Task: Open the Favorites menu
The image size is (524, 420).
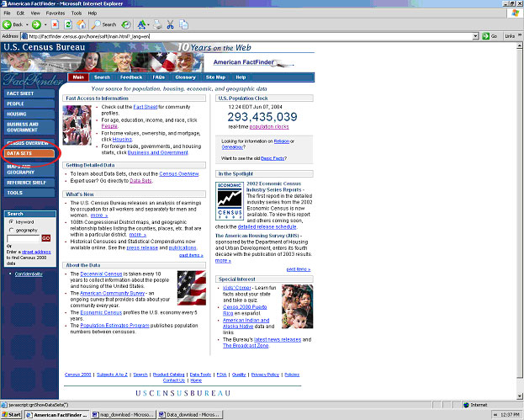Action: click(x=56, y=13)
